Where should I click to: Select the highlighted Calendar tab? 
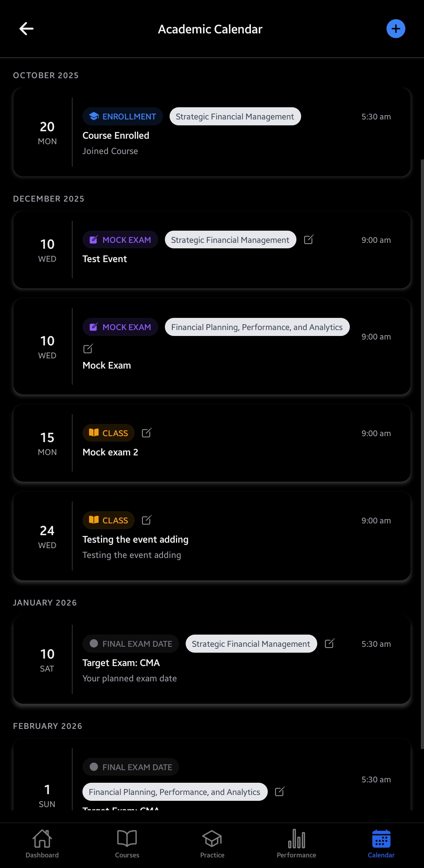(x=380, y=842)
